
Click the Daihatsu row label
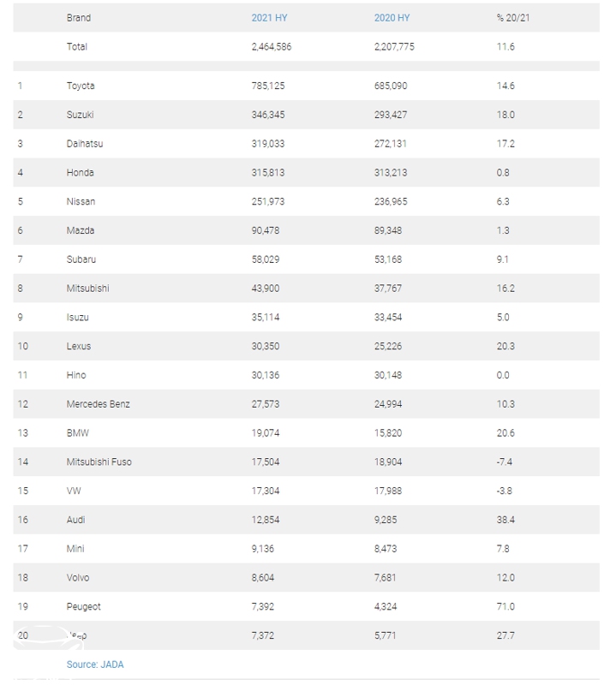click(85, 144)
